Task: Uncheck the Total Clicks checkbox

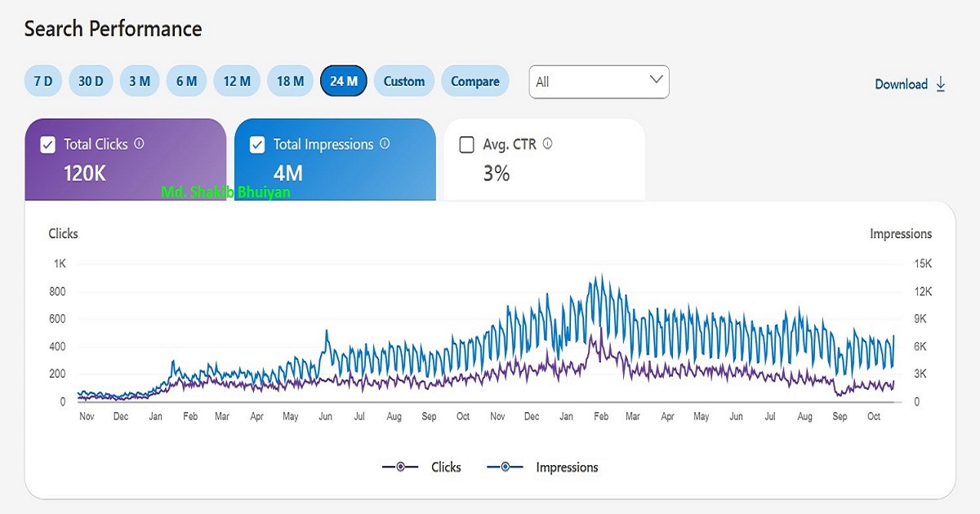Action: pos(48,145)
